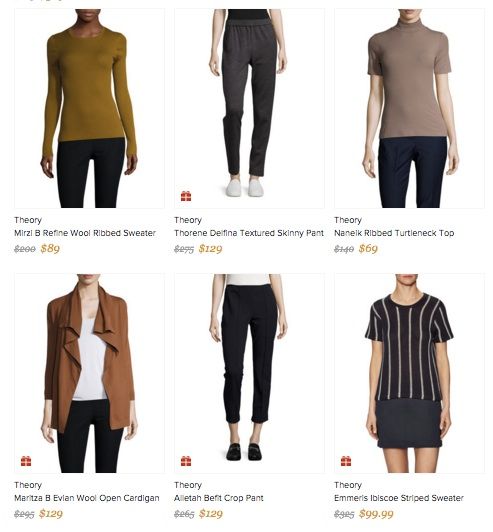Open the Emmeris striped sweater photo
Screen dimensions: 493x532
[x=409, y=373]
